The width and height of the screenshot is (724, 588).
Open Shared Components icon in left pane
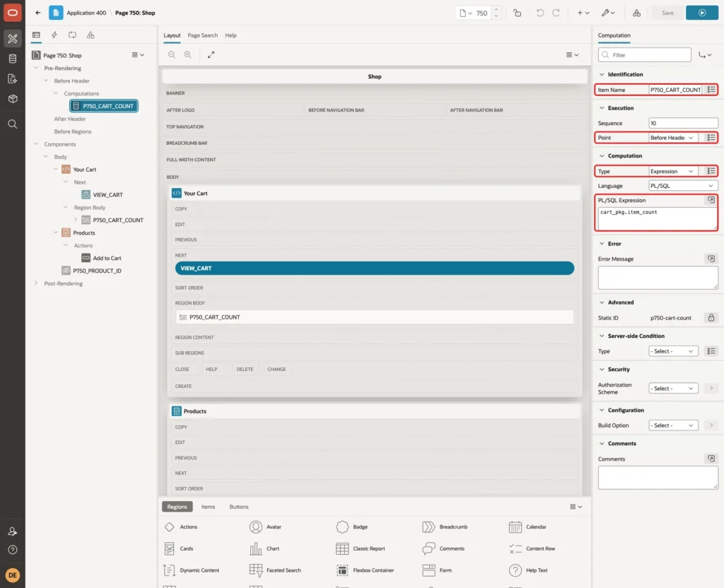pos(90,35)
